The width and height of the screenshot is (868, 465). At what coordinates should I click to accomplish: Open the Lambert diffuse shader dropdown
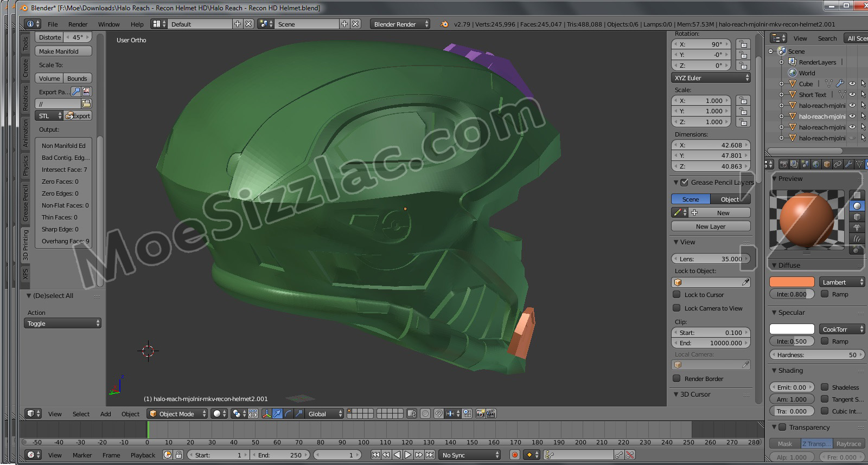pos(842,282)
